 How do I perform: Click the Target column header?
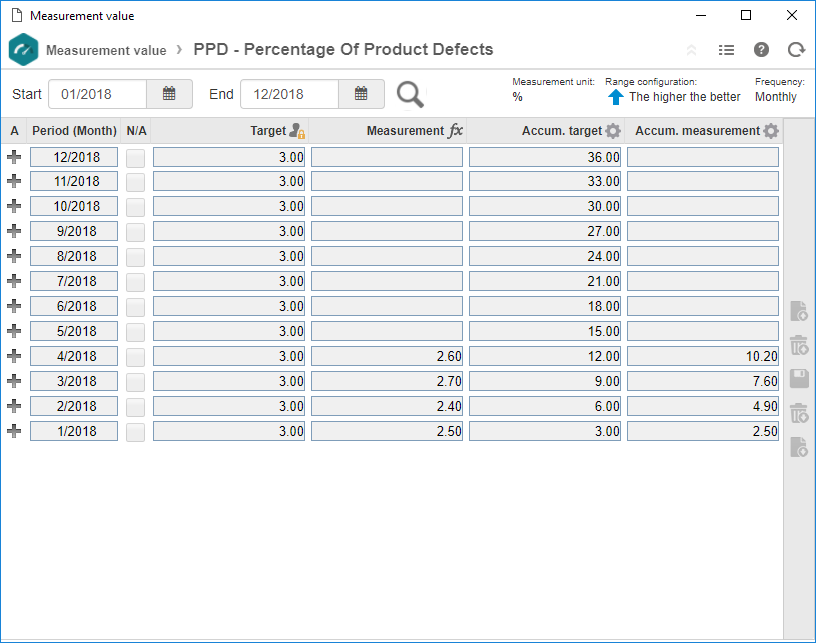click(229, 131)
